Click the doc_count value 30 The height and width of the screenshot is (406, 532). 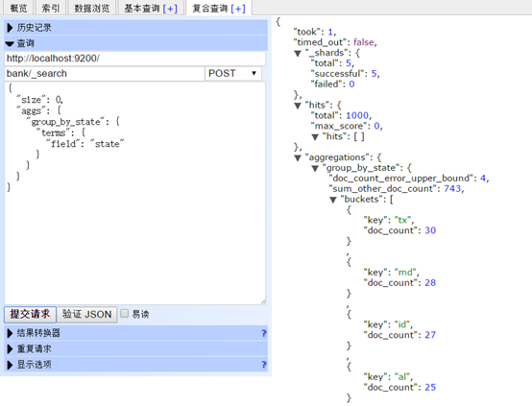[x=430, y=230]
